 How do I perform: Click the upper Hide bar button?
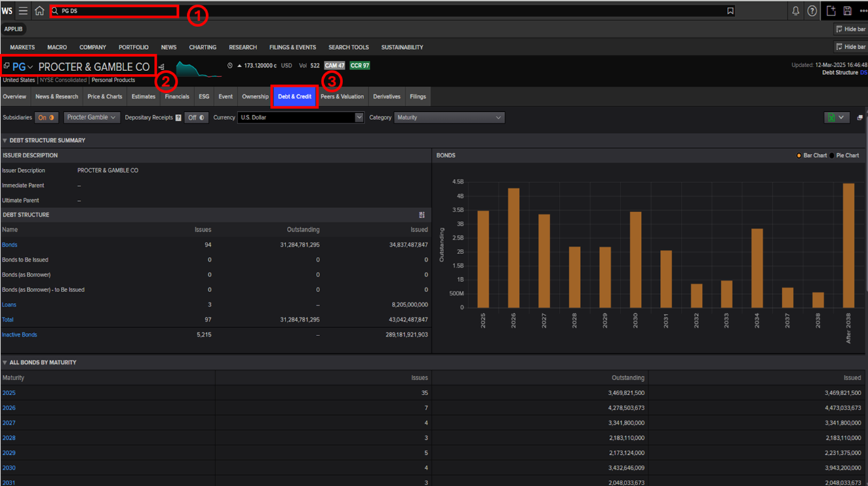point(850,29)
